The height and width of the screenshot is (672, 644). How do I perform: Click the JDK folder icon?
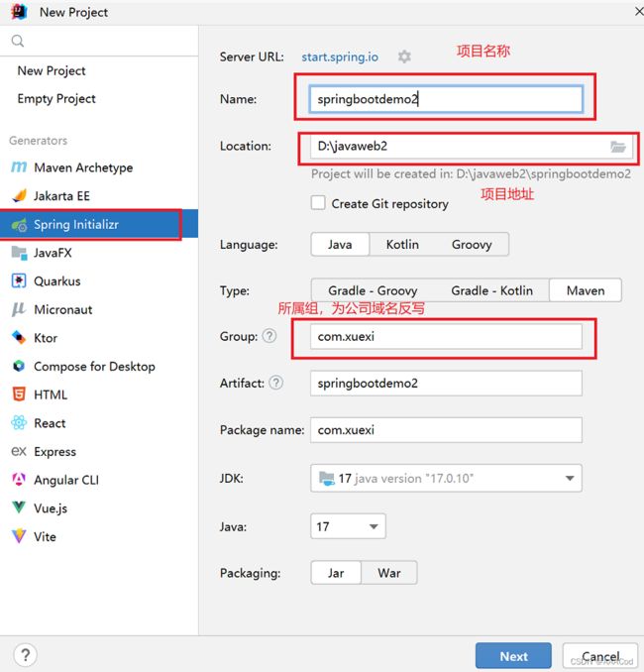[x=327, y=478]
